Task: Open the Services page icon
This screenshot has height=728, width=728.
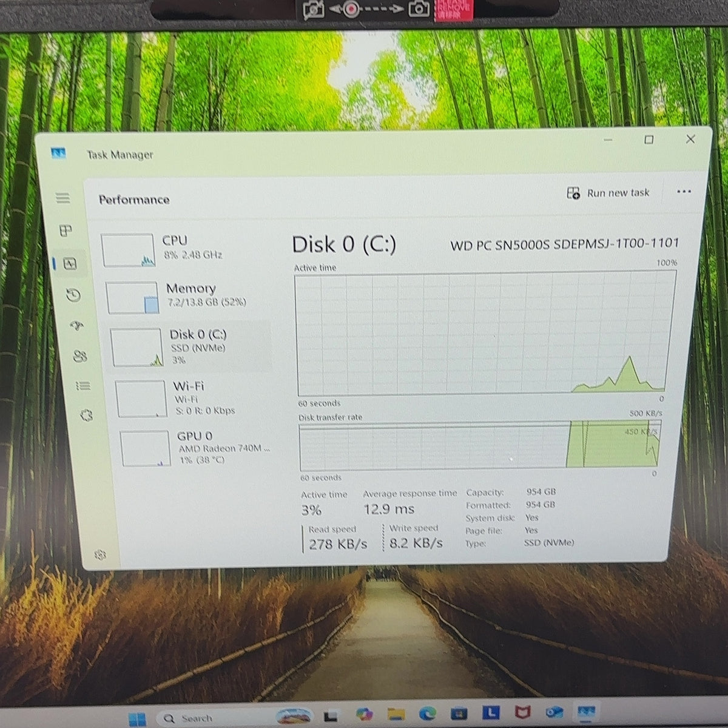Action: 86,416
